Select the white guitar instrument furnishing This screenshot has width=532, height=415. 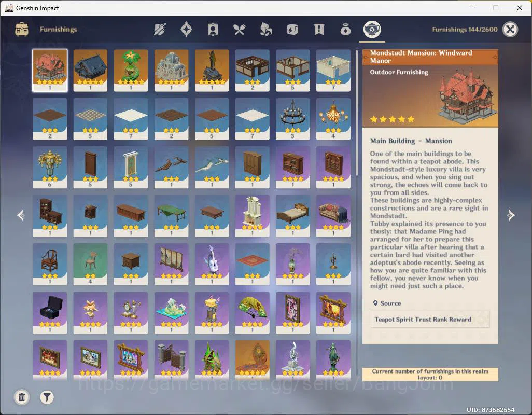[x=212, y=264]
